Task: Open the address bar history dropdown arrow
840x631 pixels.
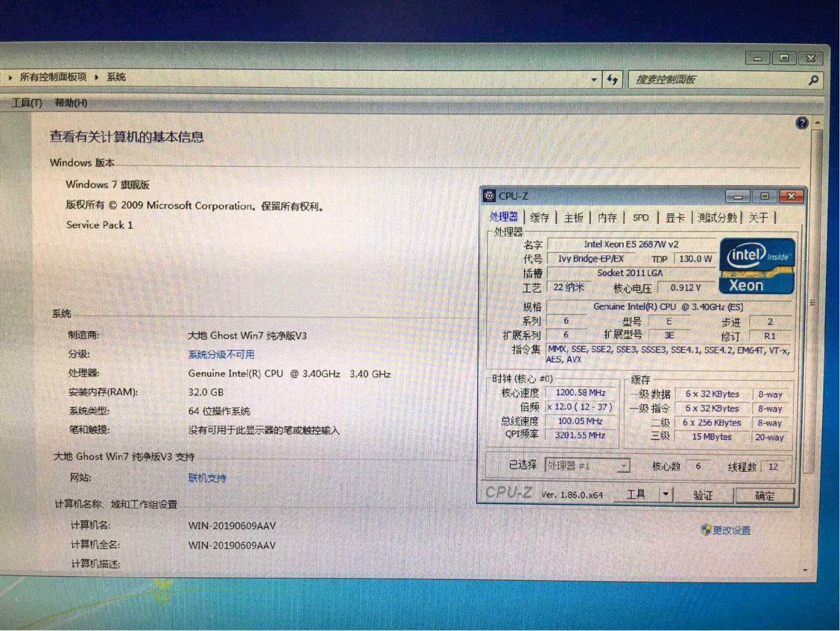Action: tap(594, 80)
